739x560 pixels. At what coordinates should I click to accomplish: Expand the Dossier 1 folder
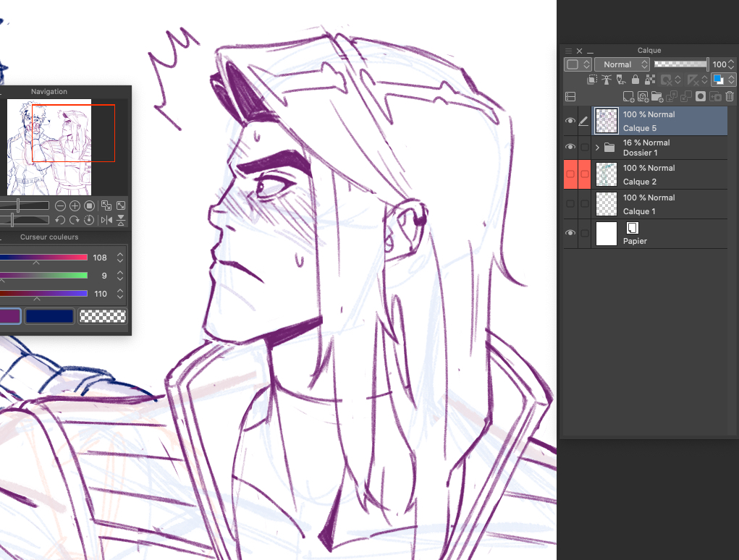(597, 148)
